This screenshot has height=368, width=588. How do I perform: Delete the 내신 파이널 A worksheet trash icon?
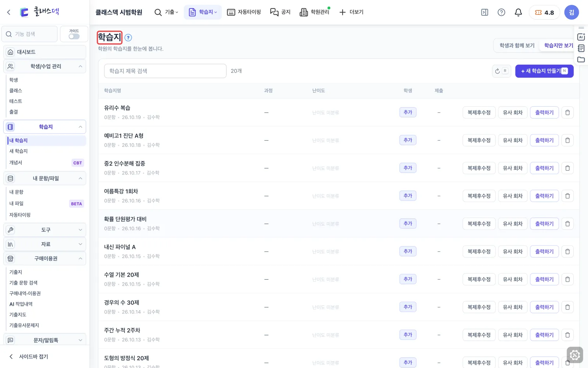[x=567, y=251]
